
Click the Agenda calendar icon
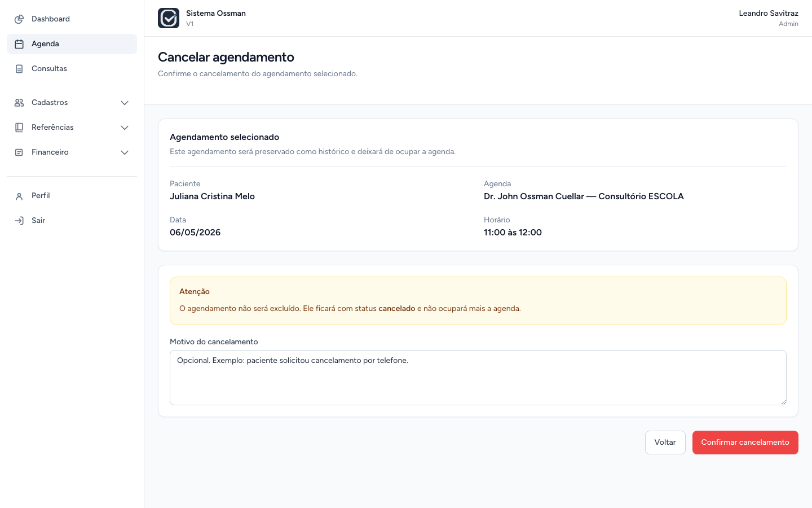[19, 44]
